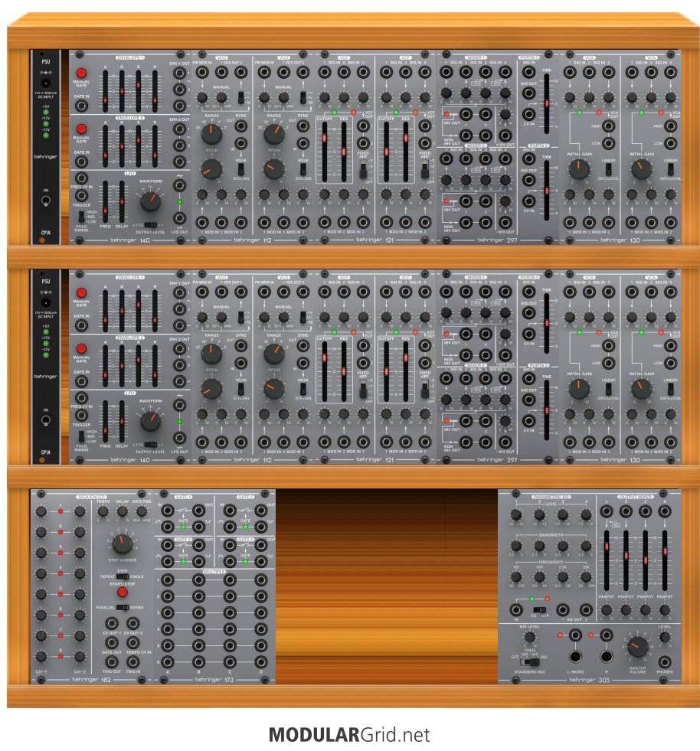Click the GATE 1 IN jack
This screenshot has width=700, height=751.
pyautogui.click(x=167, y=511)
